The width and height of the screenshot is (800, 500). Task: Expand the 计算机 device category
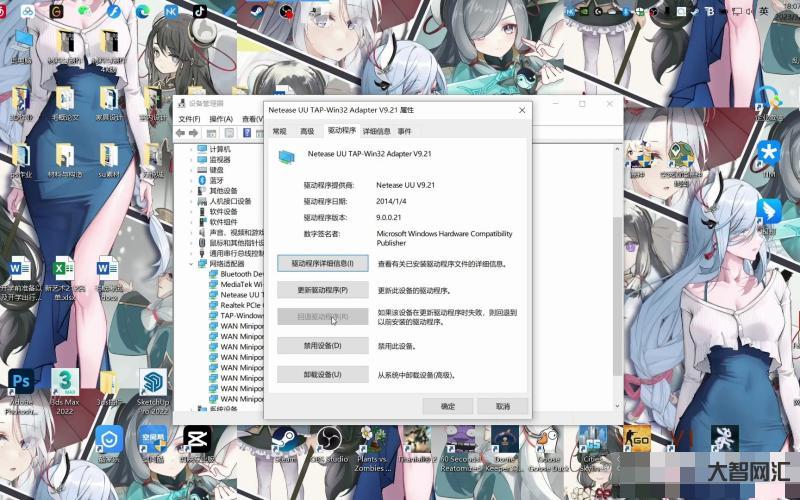coord(192,149)
